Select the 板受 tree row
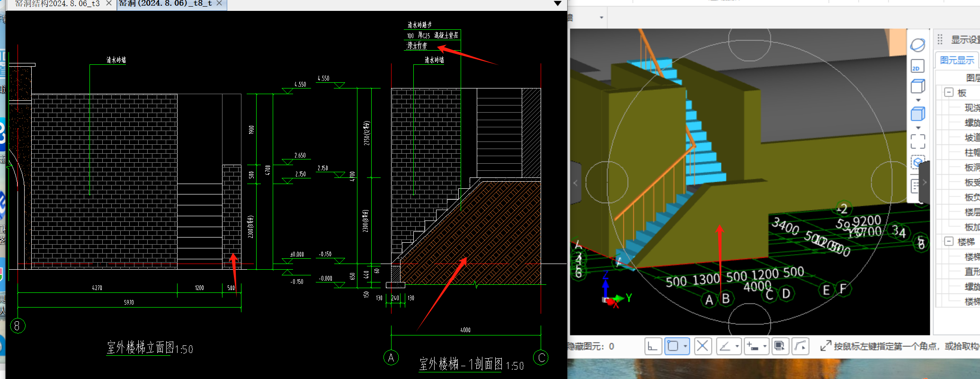Viewport: 980px width, 379px height. click(x=972, y=182)
